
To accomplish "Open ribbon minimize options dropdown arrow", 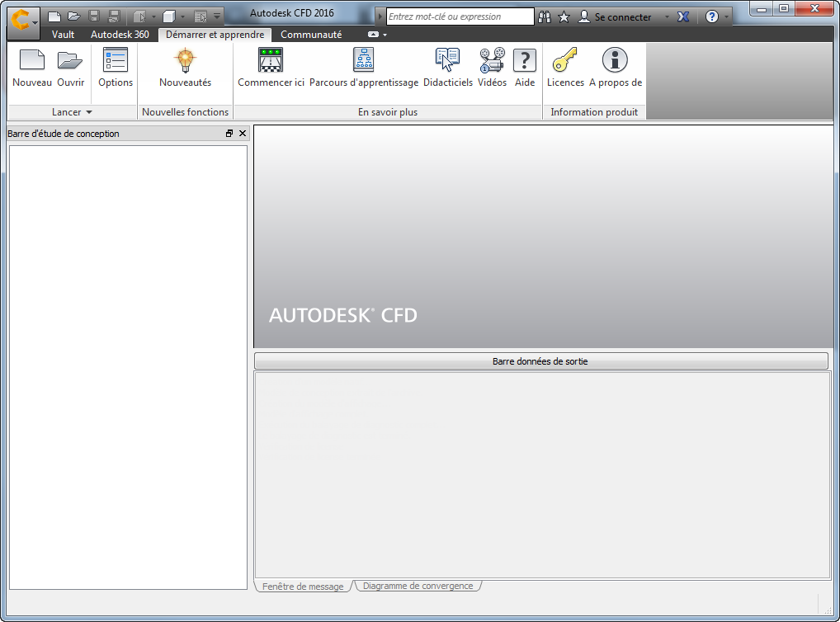I will coord(385,35).
